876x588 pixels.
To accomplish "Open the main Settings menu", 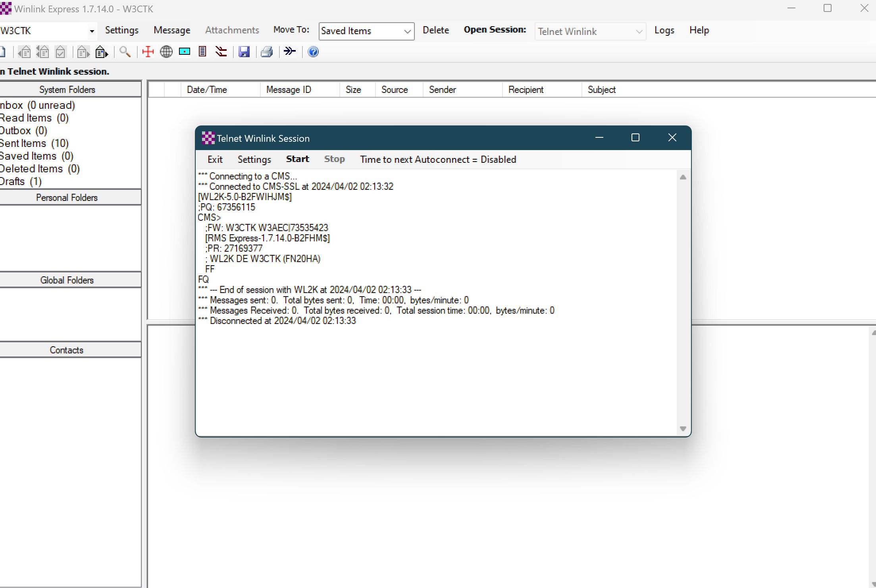I will point(122,30).
